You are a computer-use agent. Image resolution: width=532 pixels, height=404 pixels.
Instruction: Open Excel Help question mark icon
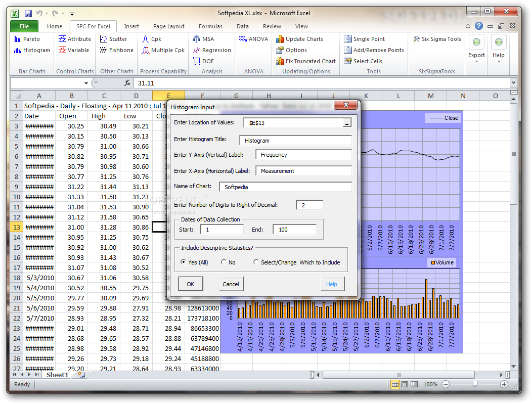(479, 26)
